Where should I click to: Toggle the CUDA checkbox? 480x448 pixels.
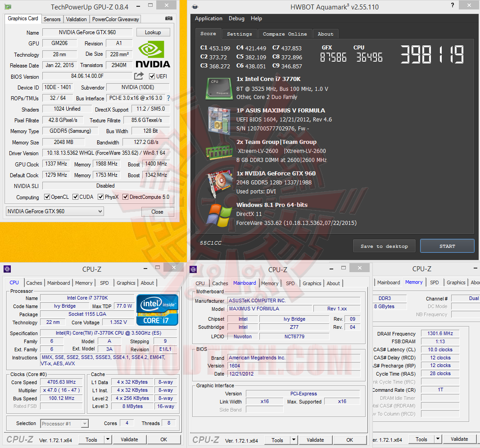click(75, 197)
